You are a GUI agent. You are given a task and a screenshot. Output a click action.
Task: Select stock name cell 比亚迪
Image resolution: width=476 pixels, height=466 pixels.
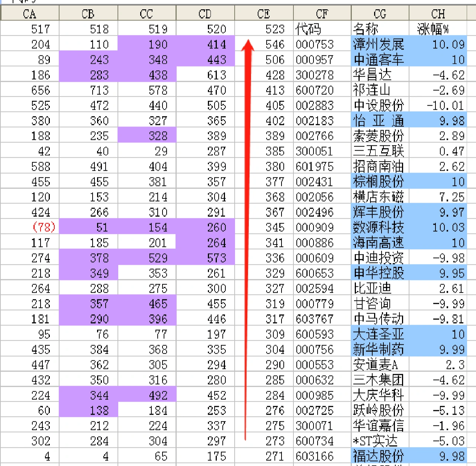tap(380, 288)
